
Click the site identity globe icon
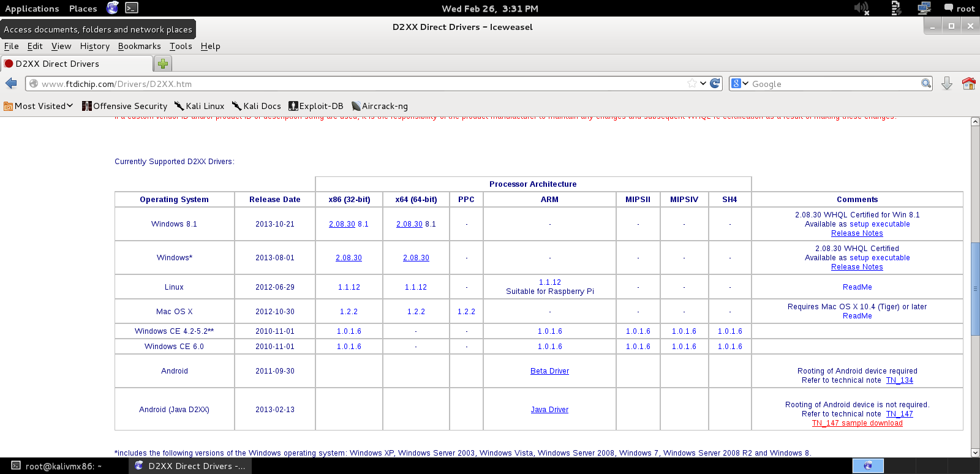click(34, 84)
